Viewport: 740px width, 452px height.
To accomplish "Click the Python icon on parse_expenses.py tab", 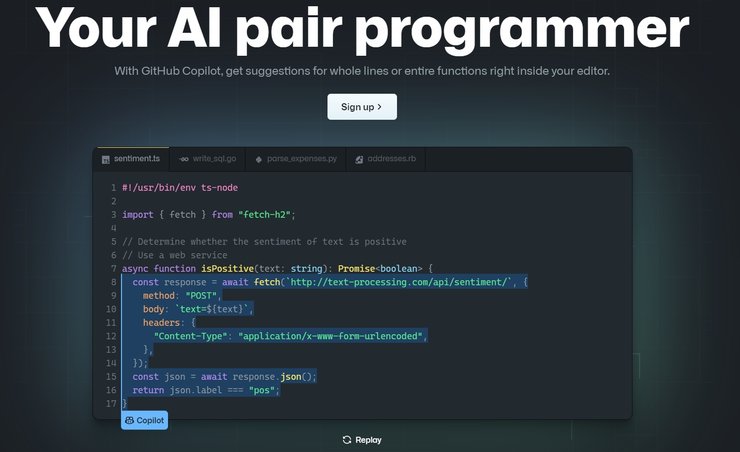I will pyautogui.click(x=259, y=159).
